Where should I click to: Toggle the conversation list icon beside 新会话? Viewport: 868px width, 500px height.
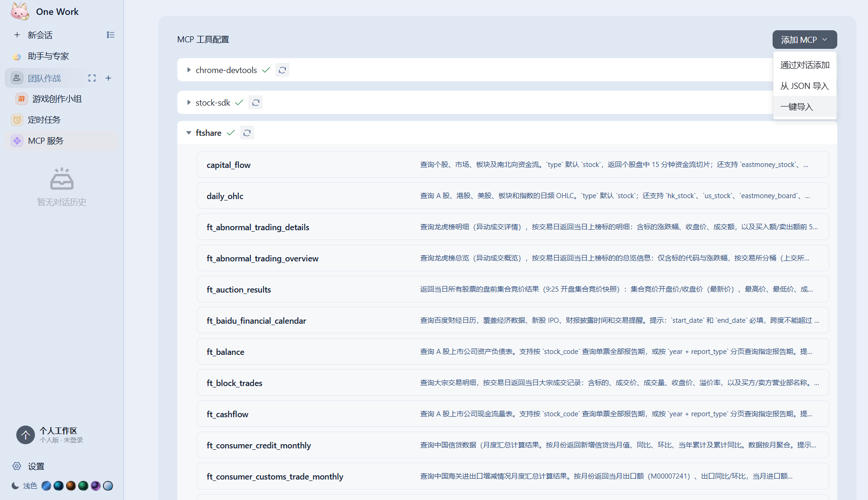coord(110,35)
